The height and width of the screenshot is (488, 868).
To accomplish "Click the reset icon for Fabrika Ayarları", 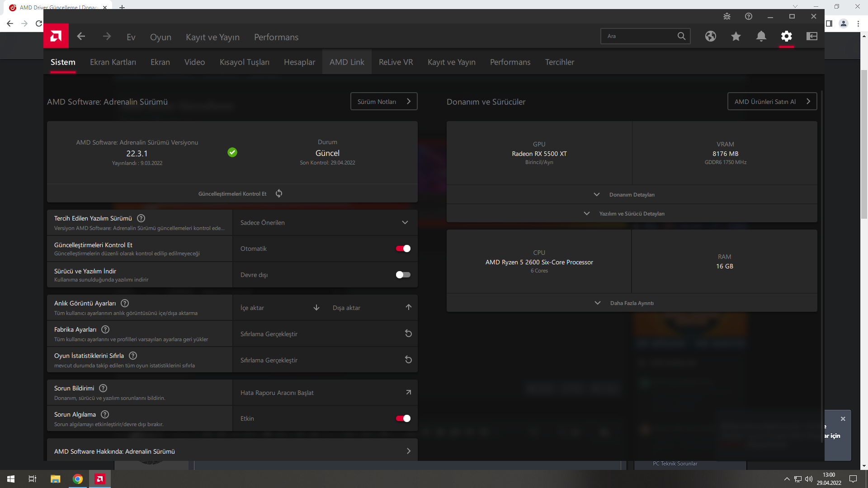I will pyautogui.click(x=408, y=333).
